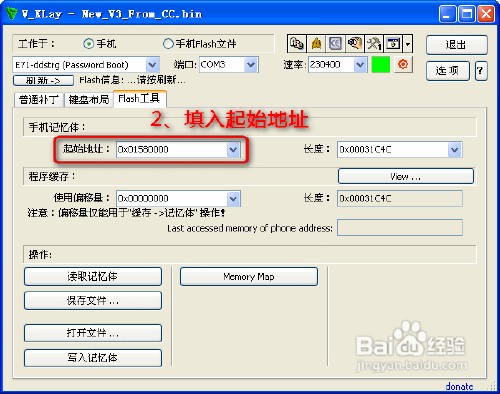This screenshot has width=500, height=394.
Task: Open the hammer and wrench tools icon
Action: click(x=374, y=43)
